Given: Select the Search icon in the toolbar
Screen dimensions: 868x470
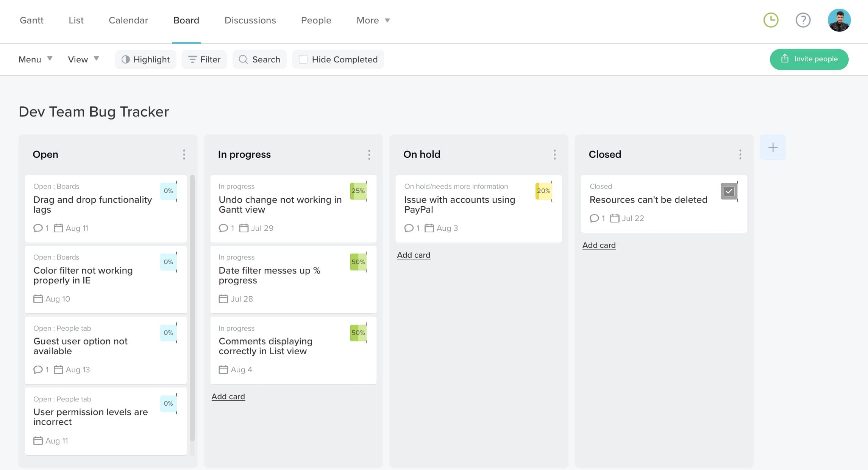Looking at the screenshot, I should click(x=243, y=59).
